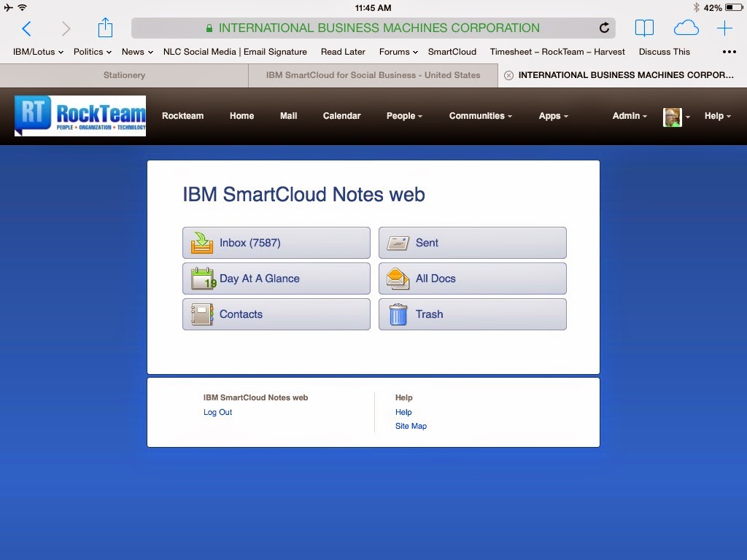Click the Day At A Glance calendar icon

point(204,279)
